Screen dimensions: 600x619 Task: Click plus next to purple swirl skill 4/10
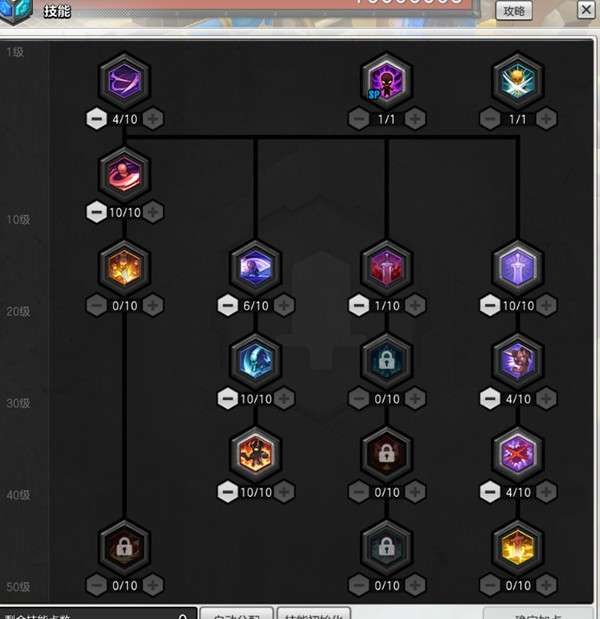coord(153,119)
